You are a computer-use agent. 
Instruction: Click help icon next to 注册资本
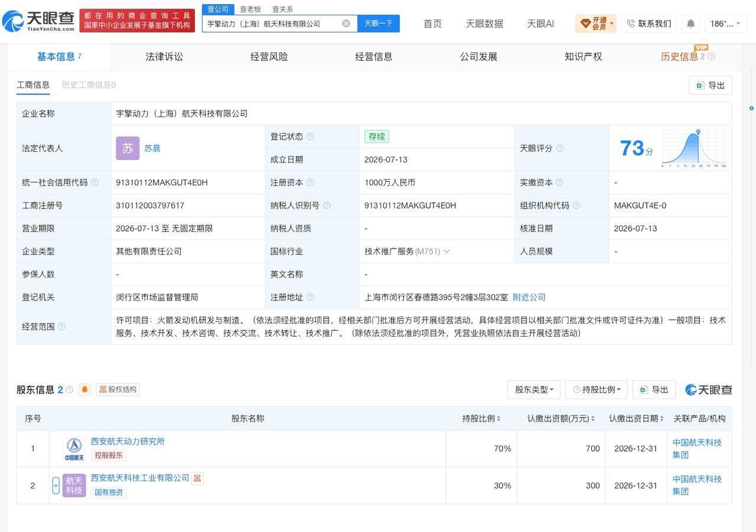[x=310, y=182]
